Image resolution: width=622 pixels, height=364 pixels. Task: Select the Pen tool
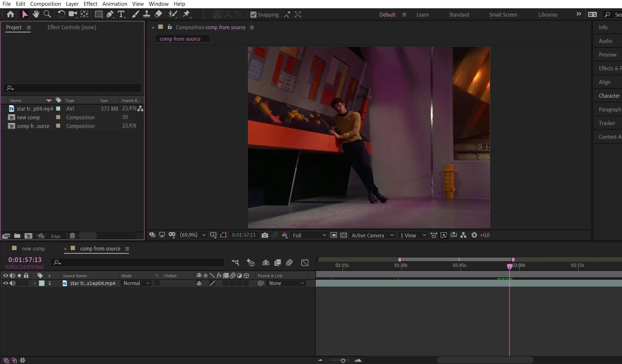click(x=110, y=14)
